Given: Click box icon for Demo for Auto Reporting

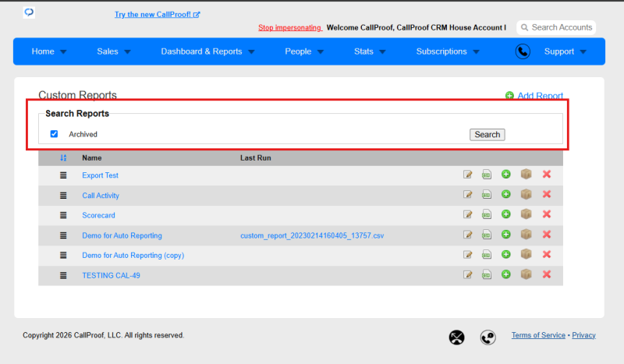Looking at the screenshot, I should click(526, 234).
